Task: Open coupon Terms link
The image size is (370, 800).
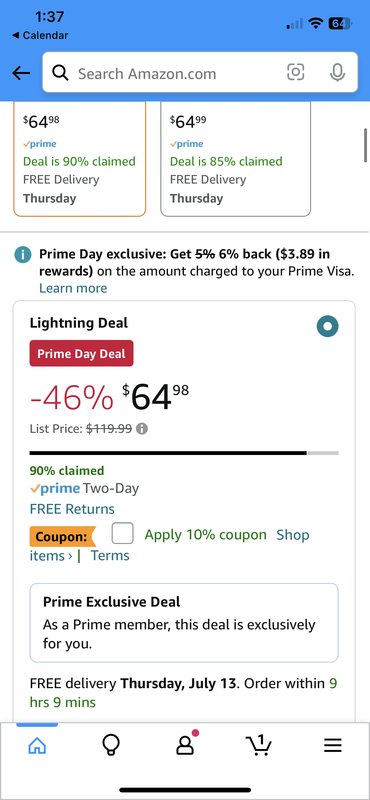Action: (x=110, y=556)
